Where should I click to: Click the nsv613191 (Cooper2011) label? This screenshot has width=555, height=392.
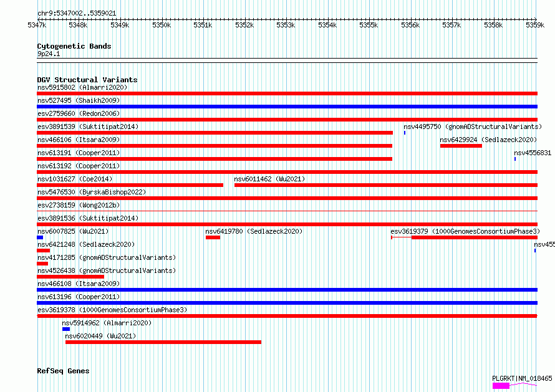point(79,153)
